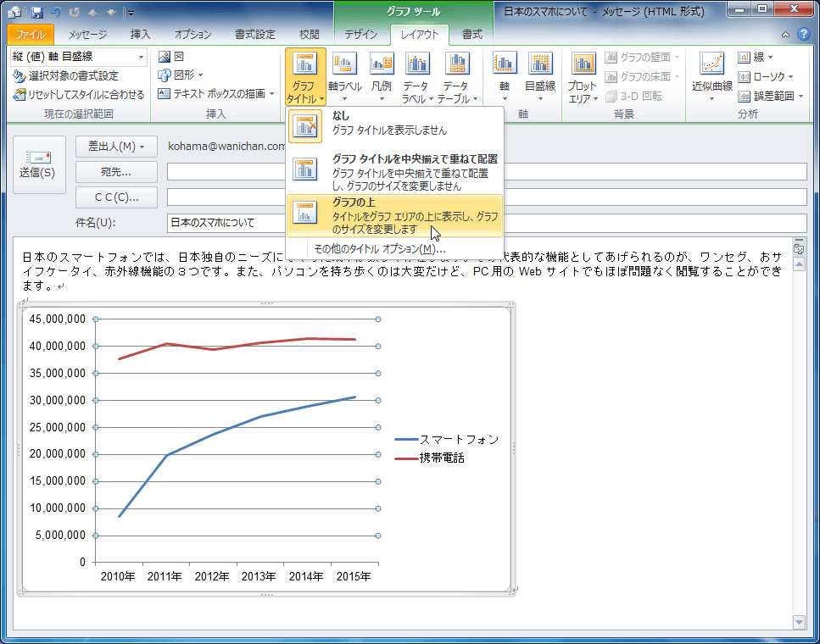Open the 軸ラベル dropdown
Image resolution: width=820 pixels, height=644 pixels.
point(344,77)
